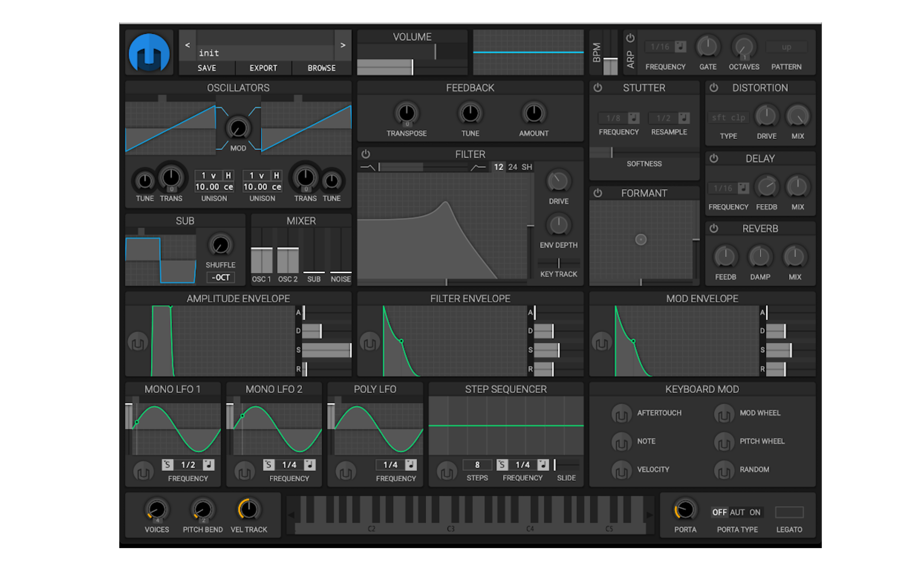Viewport: 924px width, 573px height.
Task: Select ON for porta type
Action: click(x=754, y=512)
